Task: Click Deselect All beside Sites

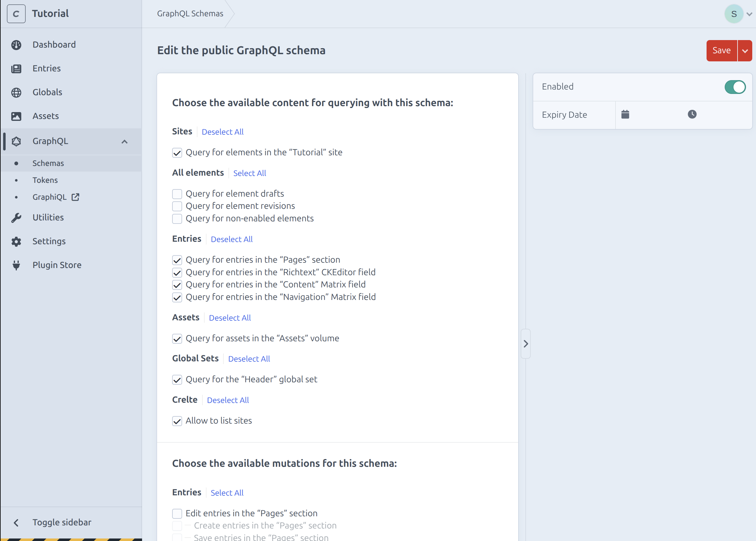Action: click(222, 132)
